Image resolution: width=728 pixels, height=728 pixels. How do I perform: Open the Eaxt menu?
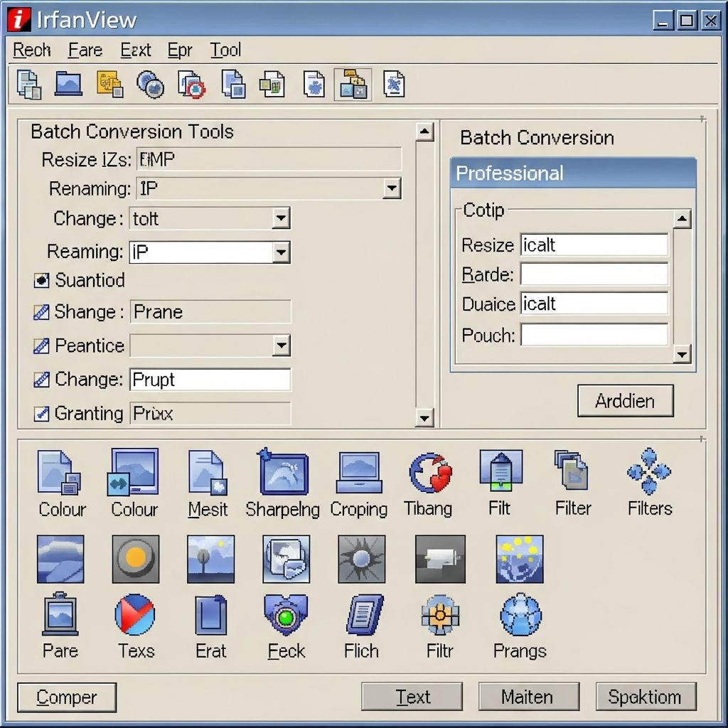[136, 50]
